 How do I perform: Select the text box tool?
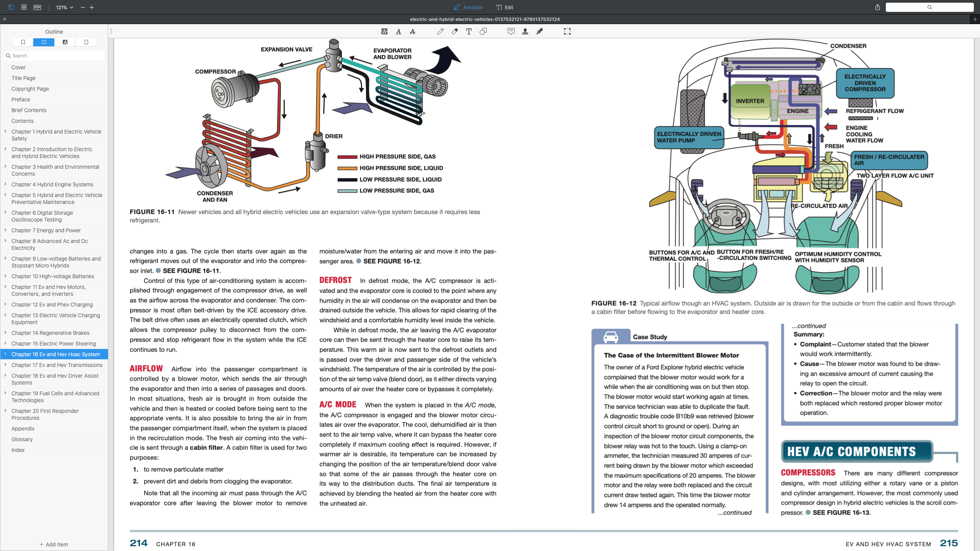click(469, 32)
